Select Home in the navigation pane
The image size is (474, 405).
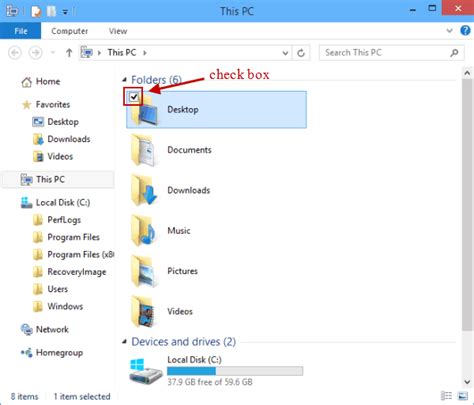48,81
